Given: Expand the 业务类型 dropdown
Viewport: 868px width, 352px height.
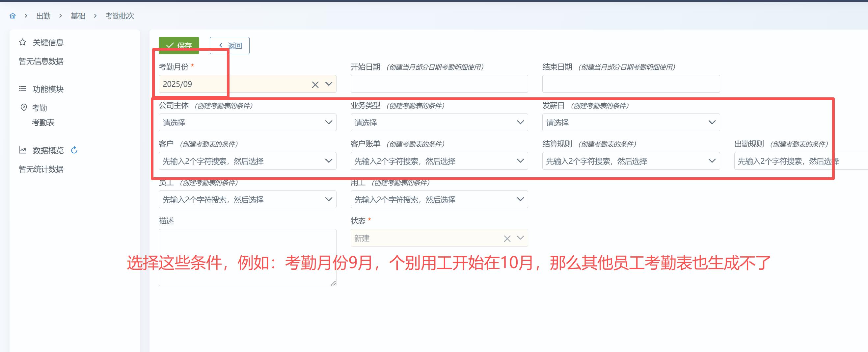Looking at the screenshot, I should click(x=439, y=122).
